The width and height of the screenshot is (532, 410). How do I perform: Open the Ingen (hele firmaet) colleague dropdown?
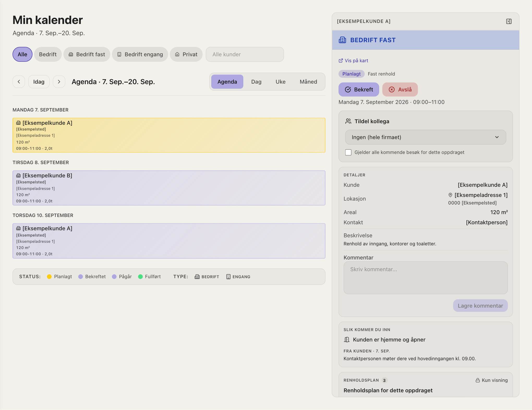click(426, 137)
